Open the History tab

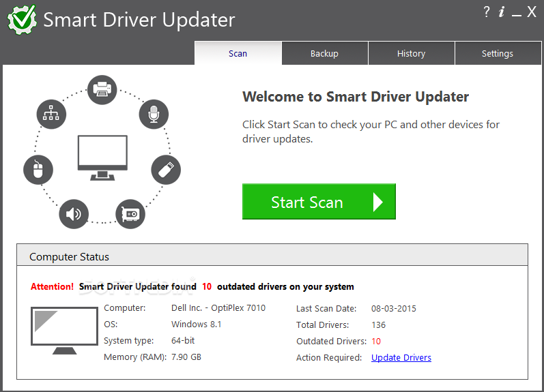click(x=411, y=53)
